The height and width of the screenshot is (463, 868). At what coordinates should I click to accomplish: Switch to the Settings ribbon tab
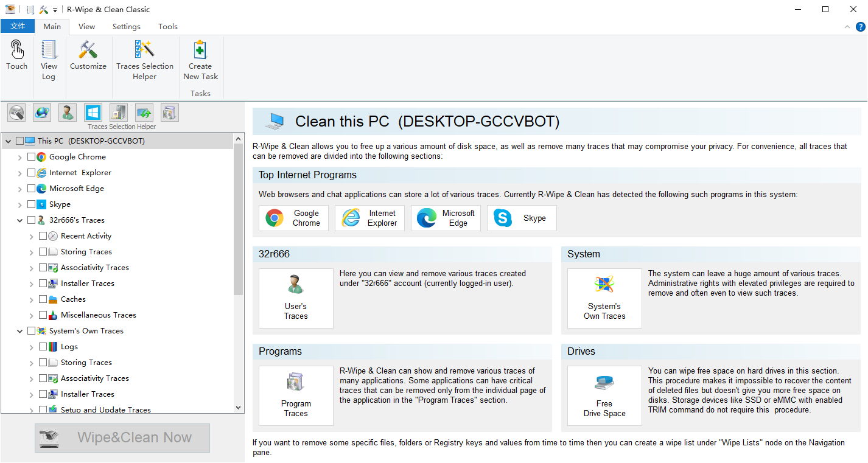click(127, 26)
